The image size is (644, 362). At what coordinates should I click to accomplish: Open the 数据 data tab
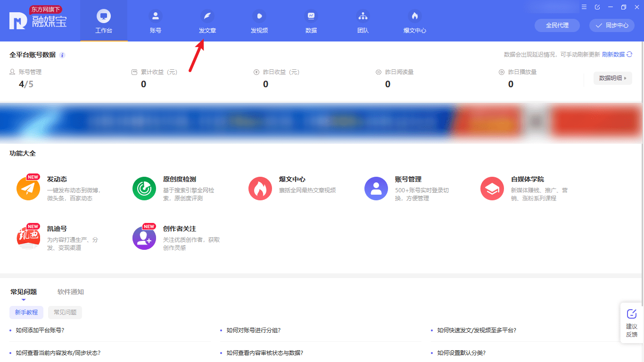tap(311, 21)
